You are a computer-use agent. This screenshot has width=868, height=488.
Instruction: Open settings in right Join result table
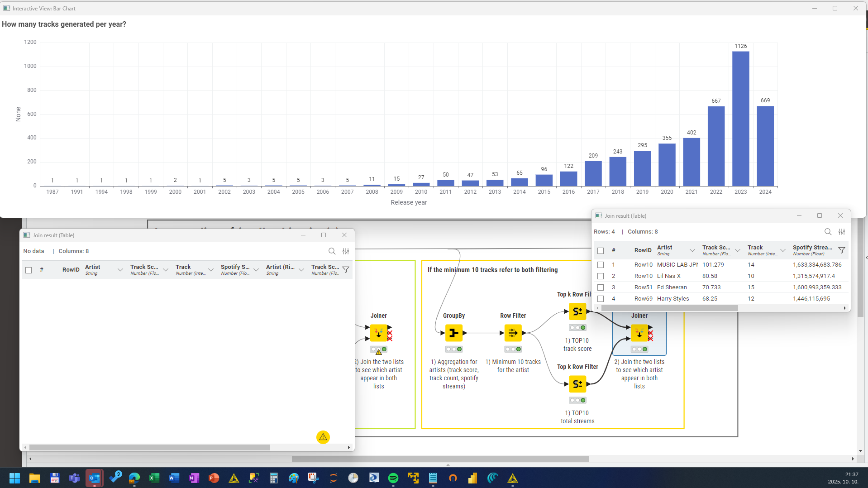point(842,232)
